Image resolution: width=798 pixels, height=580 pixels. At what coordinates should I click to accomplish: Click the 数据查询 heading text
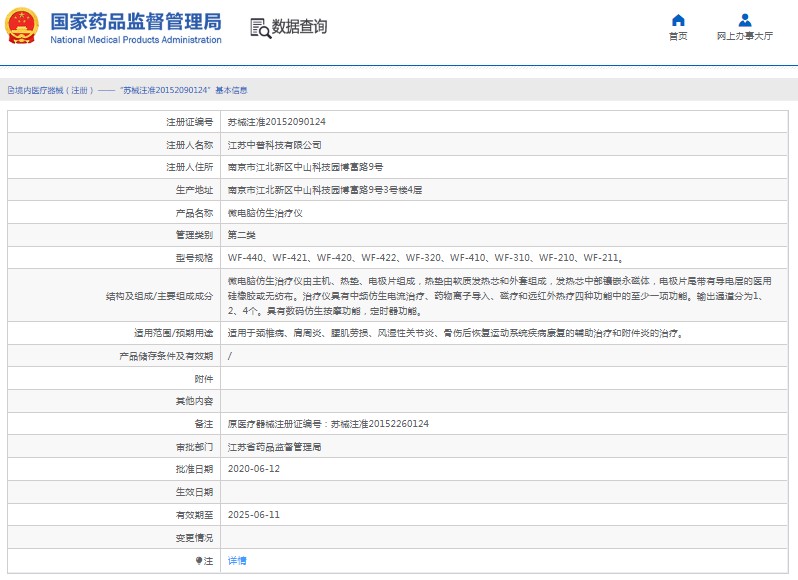[299, 26]
